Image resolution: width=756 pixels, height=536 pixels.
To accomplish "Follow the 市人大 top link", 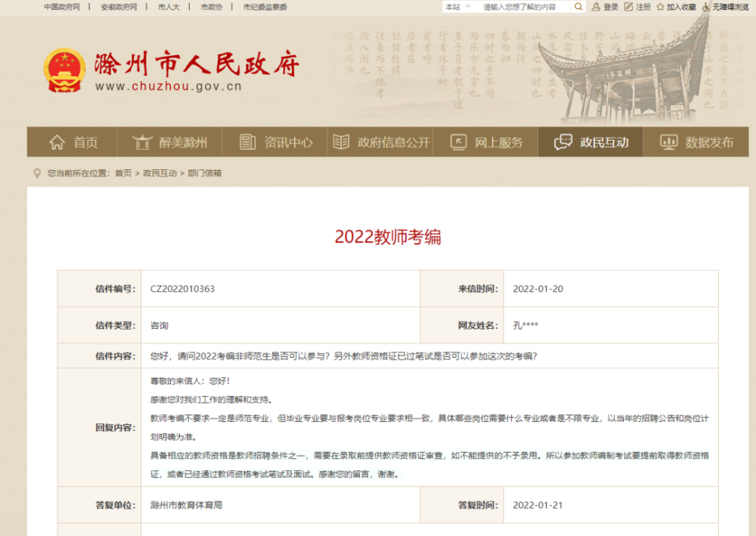I will tap(169, 7).
